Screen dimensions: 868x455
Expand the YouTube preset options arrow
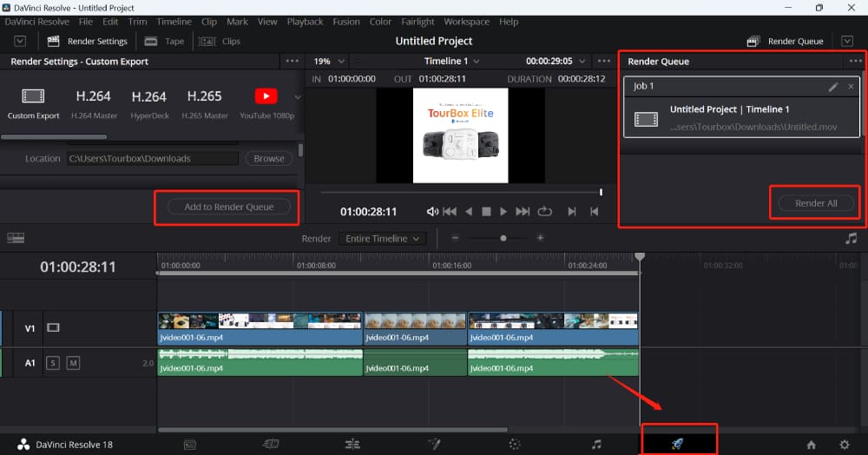point(298,97)
